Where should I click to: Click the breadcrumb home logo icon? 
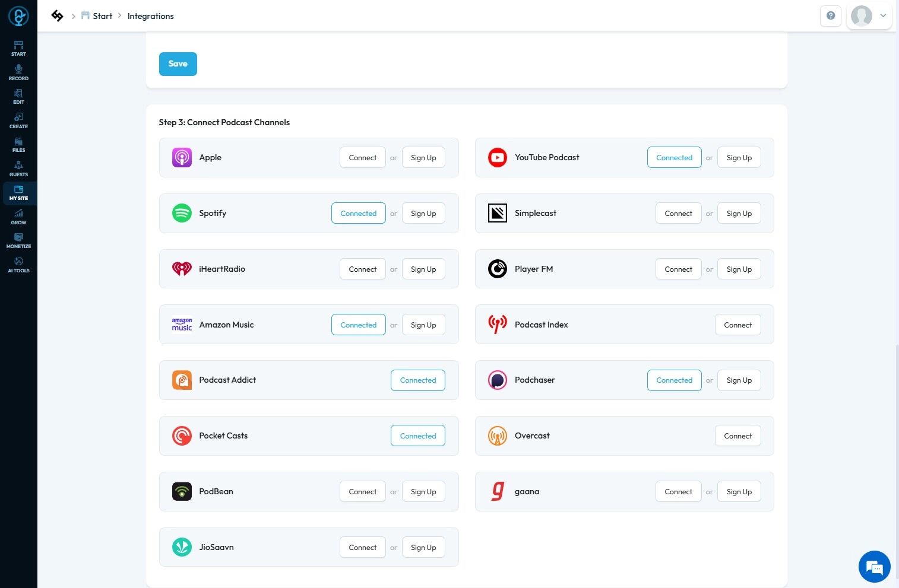click(x=57, y=16)
